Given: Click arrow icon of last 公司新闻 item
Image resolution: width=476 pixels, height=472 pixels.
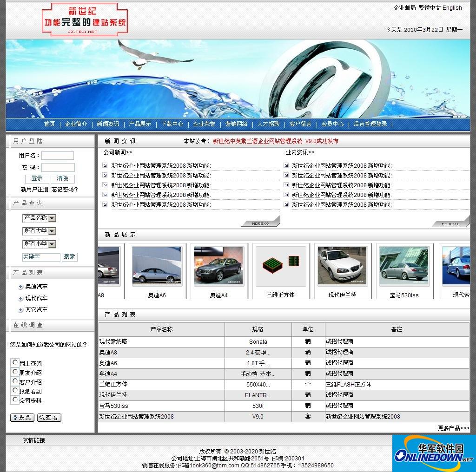Looking at the screenshot, I should (105, 204).
